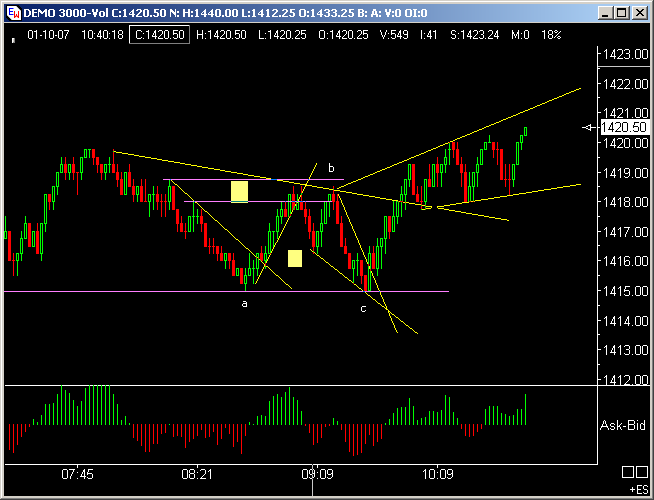Close the DEMO 3000-Vol chart window
The height and width of the screenshot is (500, 654).
639,13
